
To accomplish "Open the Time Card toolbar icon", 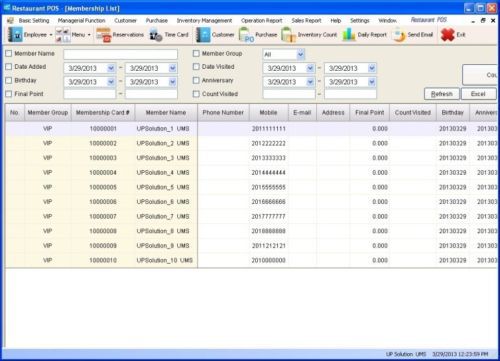I will [x=155, y=35].
